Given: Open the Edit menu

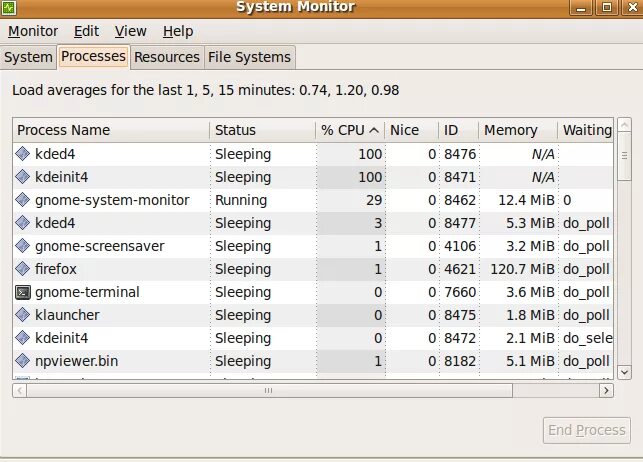Looking at the screenshot, I should point(86,31).
